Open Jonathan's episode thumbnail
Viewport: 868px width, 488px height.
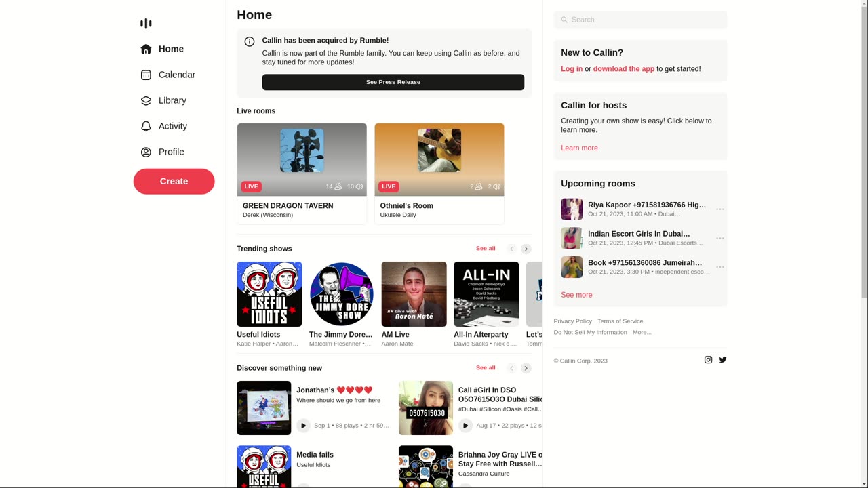coord(264,408)
